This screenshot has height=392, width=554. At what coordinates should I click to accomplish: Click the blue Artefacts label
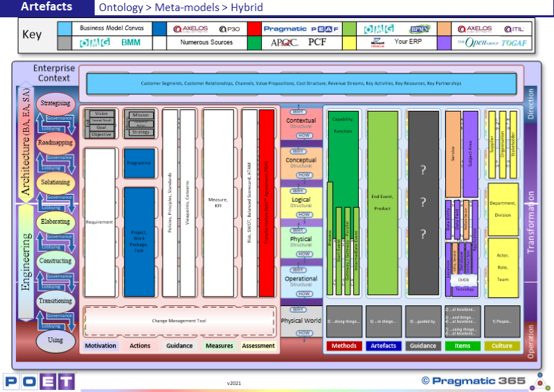pyautogui.click(x=384, y=346)
